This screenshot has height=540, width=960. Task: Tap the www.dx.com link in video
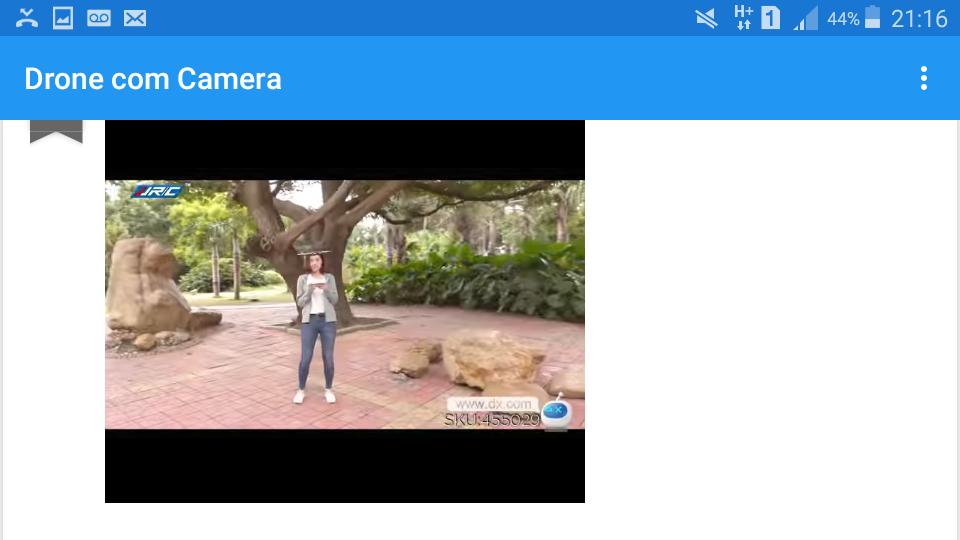tap(493, 404)
